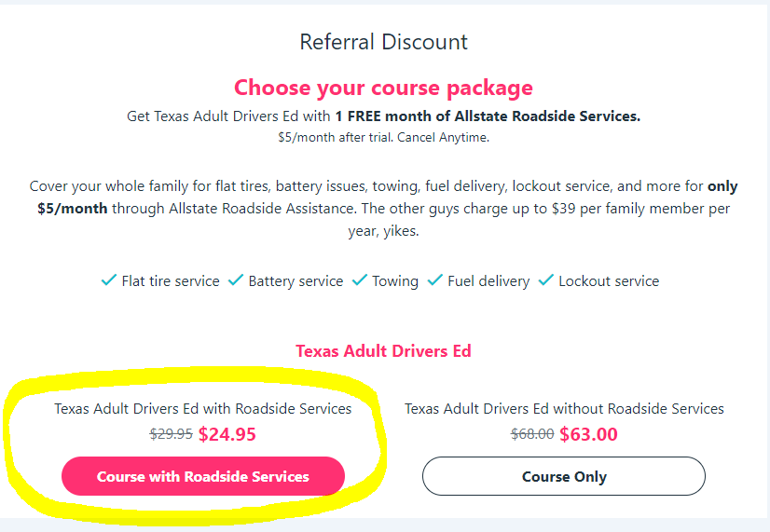770x532 pixels.
Task: Click the with Roadside Services package title
Action: coord(203,409)
